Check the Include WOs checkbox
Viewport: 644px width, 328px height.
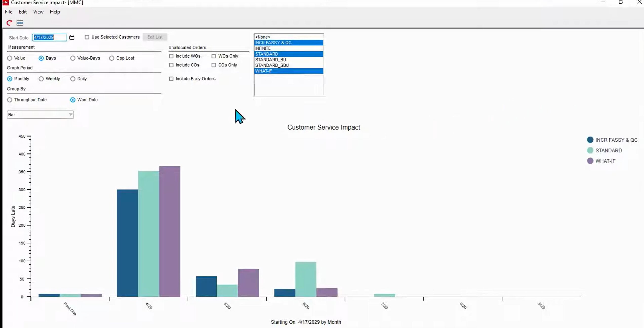click(x=171, y=56)
